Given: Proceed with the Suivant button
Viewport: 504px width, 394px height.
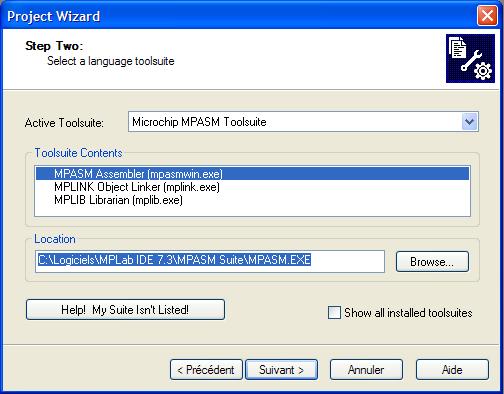Looking at the screenshot, I should click(281, 370).
